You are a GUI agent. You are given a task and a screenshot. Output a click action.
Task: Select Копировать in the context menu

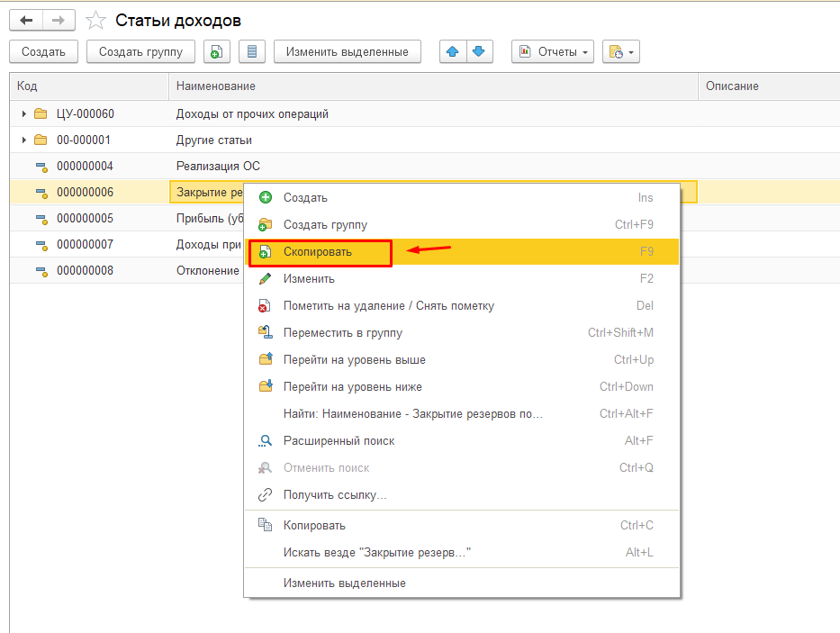[x=462, y=525]
